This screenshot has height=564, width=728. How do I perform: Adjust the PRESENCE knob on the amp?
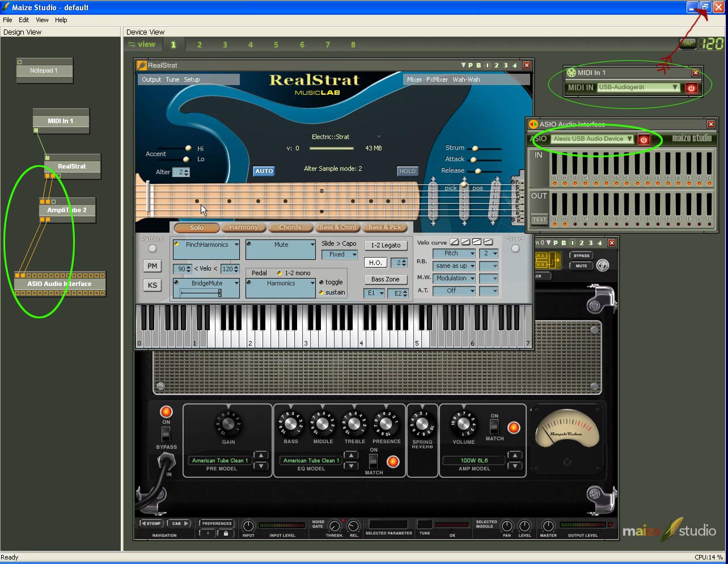click(x=386, y=424)
